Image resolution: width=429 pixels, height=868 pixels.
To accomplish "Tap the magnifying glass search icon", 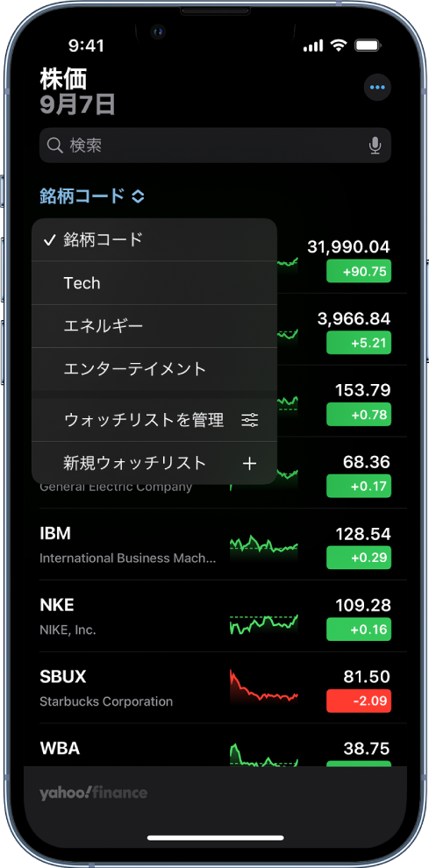I will [x=54, y=146].
